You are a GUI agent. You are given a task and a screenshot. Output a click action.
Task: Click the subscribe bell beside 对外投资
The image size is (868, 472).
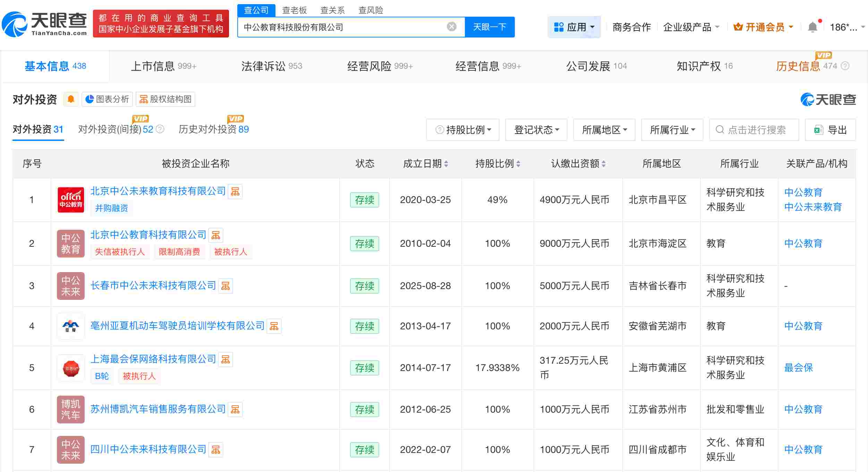click(71, 100)
